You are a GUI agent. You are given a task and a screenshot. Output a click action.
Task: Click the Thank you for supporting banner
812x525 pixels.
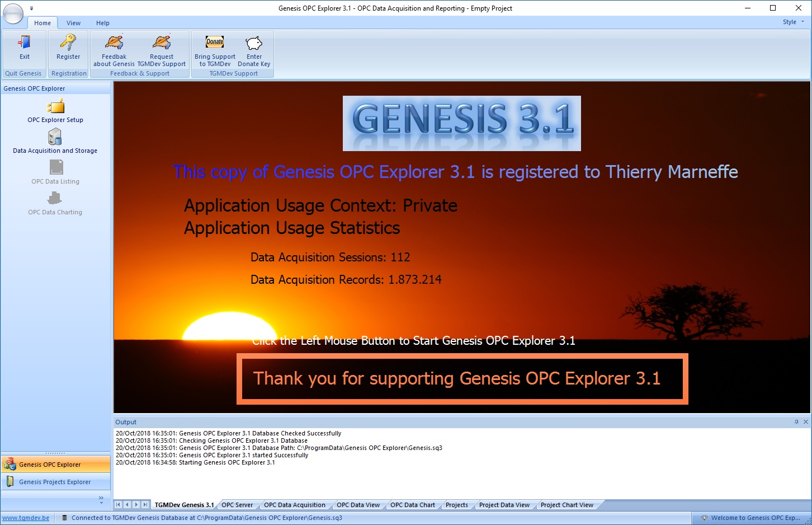click(462, 379)
